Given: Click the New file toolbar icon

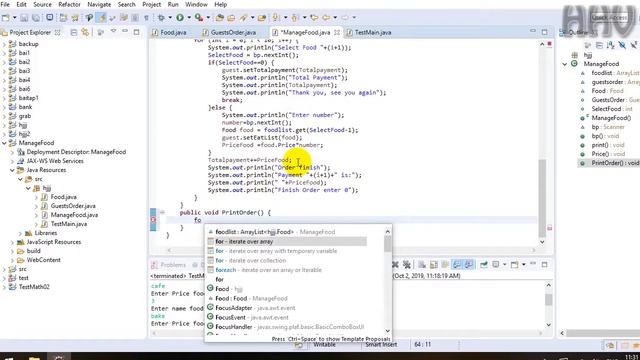Looking at the screenshot, I should point(6,18).
